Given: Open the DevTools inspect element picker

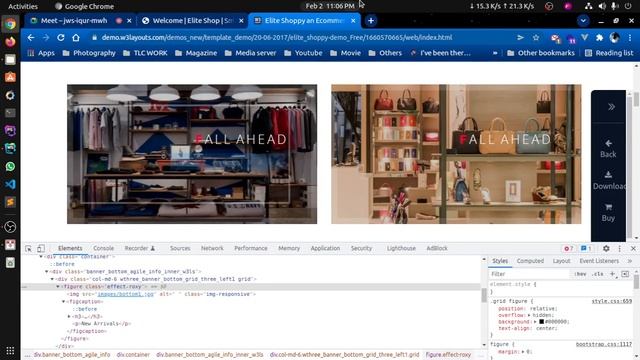Looking at the screenshot, I should click(x=28, y=248).
